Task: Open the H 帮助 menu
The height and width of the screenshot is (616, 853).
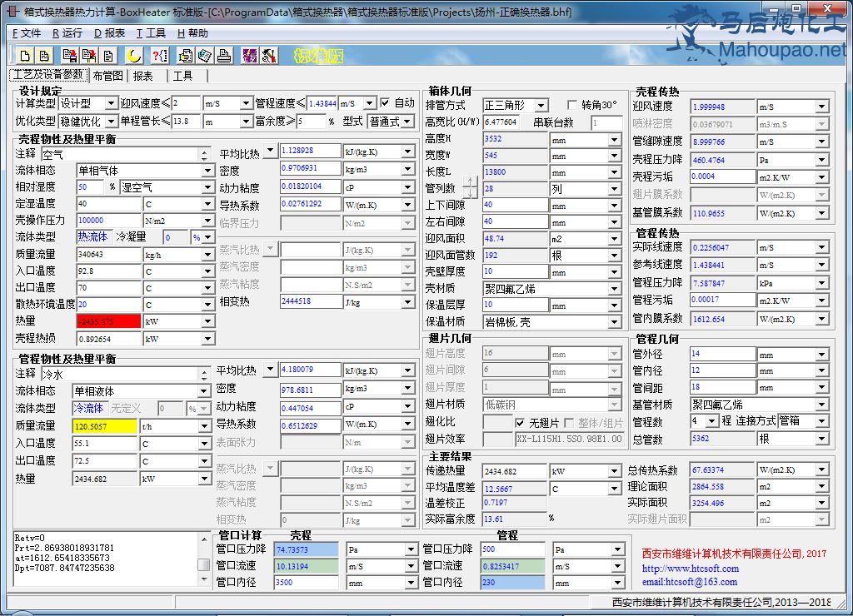Action: coord(192,33)
